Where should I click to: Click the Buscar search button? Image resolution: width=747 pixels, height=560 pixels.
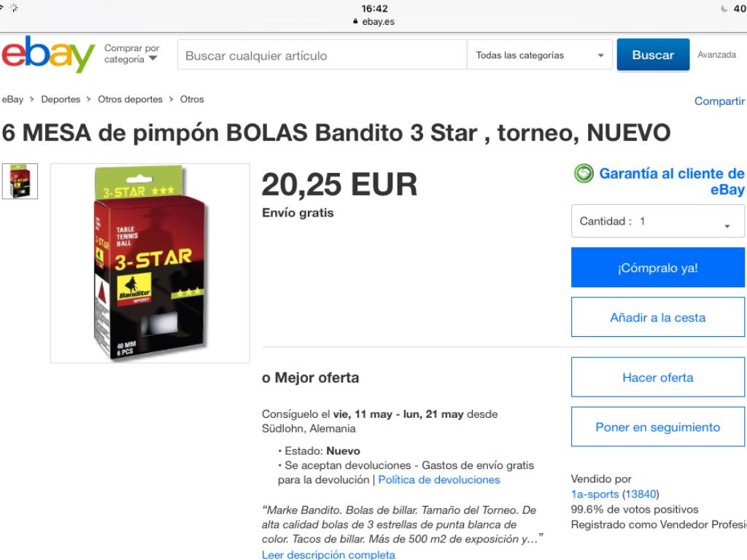[x=653, y=55]
